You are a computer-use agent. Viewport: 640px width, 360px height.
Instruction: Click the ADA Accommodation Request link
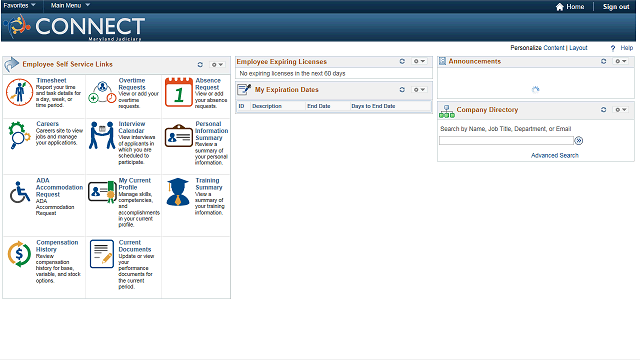coord(59,187)
